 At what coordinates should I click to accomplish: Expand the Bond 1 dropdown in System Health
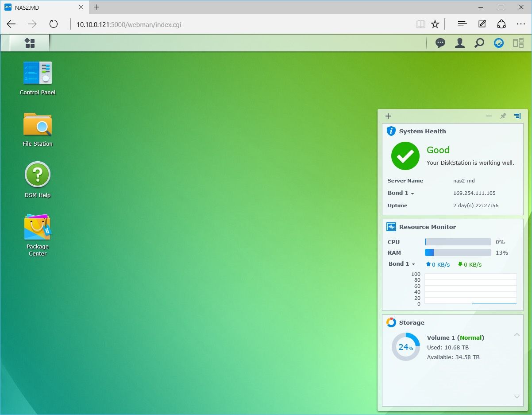pyautogui.click(x=401, y=193)
